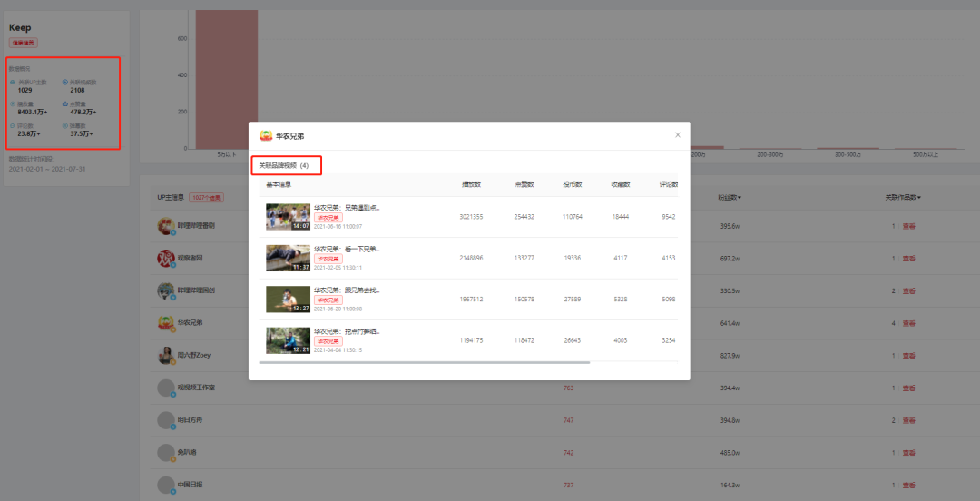
Task: Click the 哔哩哔哩番剧 avatar
Action: click(x=166, y=226)
